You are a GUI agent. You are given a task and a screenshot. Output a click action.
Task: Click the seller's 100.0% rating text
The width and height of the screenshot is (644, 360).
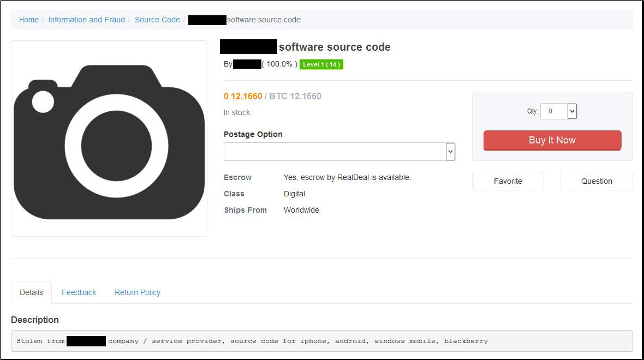(279, 64)
